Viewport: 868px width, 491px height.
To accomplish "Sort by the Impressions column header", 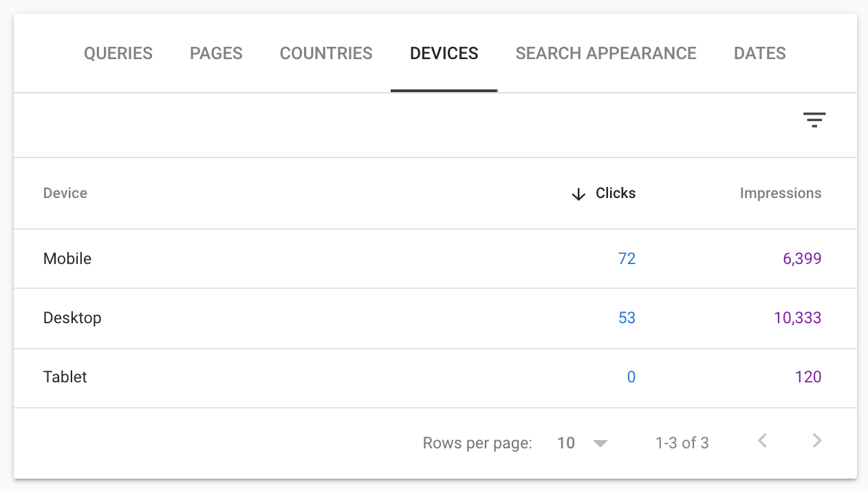I will [781, 193].
